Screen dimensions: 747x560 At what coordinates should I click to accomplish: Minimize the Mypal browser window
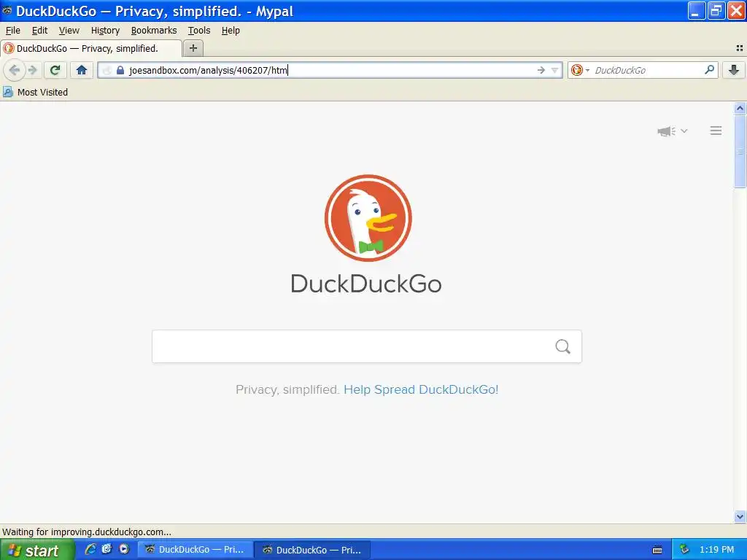click(x=696, y=10)
